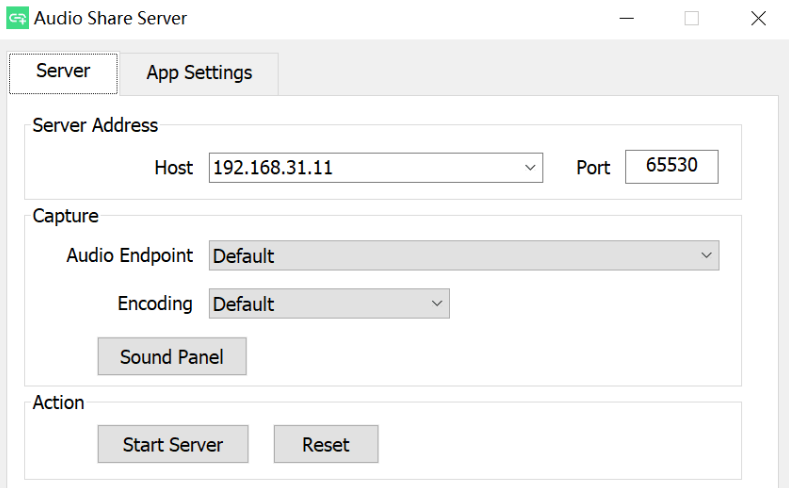Close the Audio Share Server window
The width and height of the screenshot is (789, 488).
pyautogui.click(x=757, y=18)
